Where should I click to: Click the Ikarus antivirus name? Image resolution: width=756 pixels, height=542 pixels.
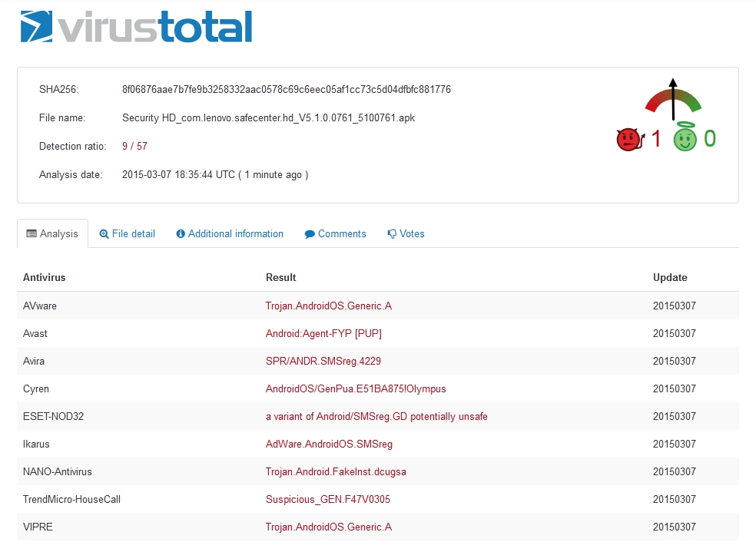tap(36, 445)
